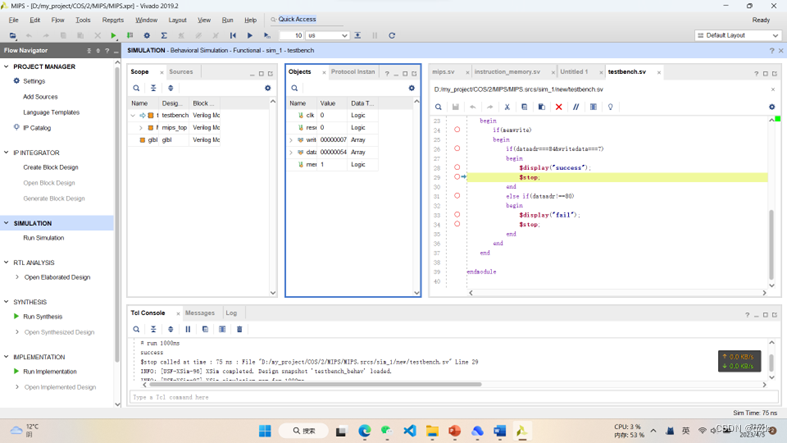Screen dimensions: 787x443
Task: Click Create Block Design
Action: click(x=51, y=168)
